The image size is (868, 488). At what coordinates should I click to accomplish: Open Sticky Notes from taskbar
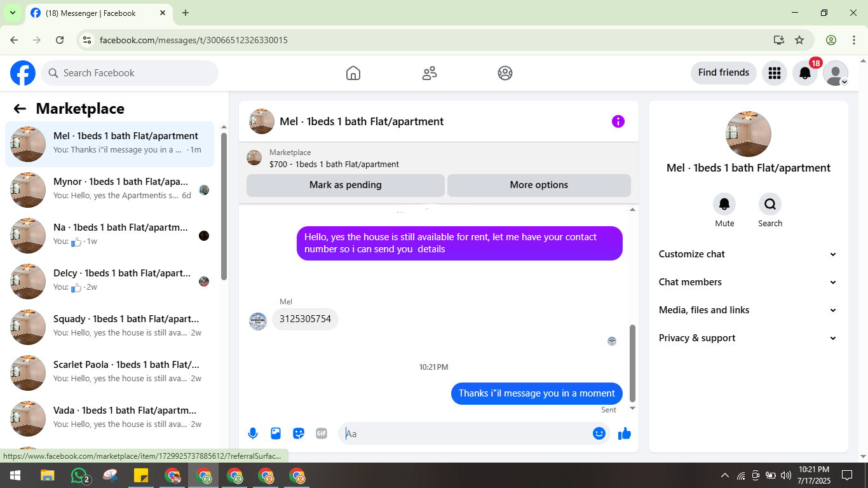tap(141, 475)
